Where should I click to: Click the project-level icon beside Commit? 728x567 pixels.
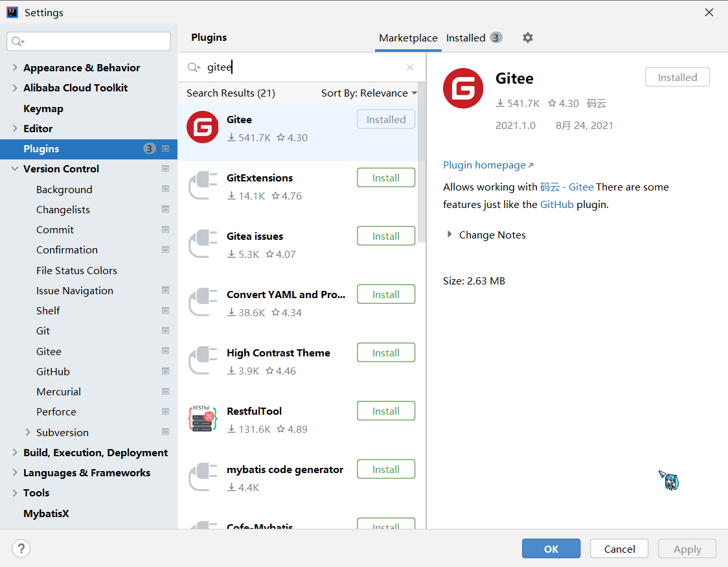click(x=165, y=229)
